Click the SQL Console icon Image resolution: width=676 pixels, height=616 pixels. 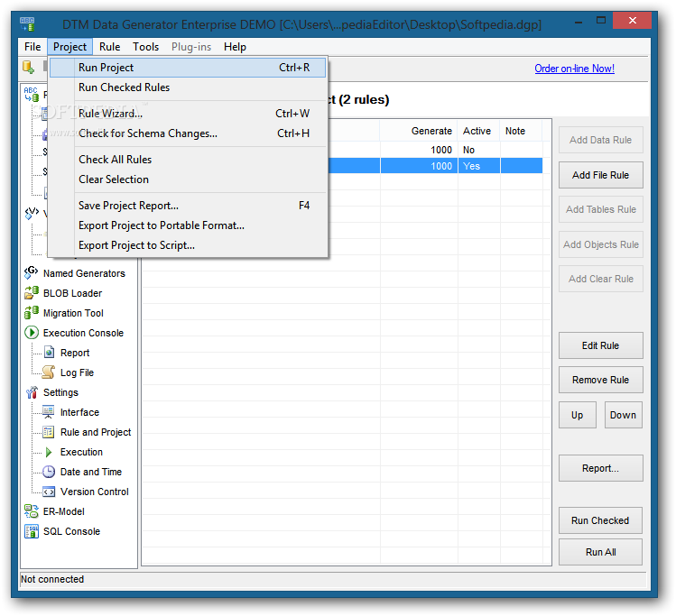pyautogui.click(x=31, y=531)
